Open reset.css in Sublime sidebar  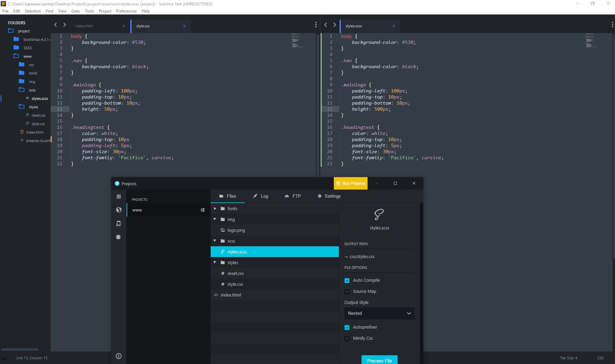38,115
